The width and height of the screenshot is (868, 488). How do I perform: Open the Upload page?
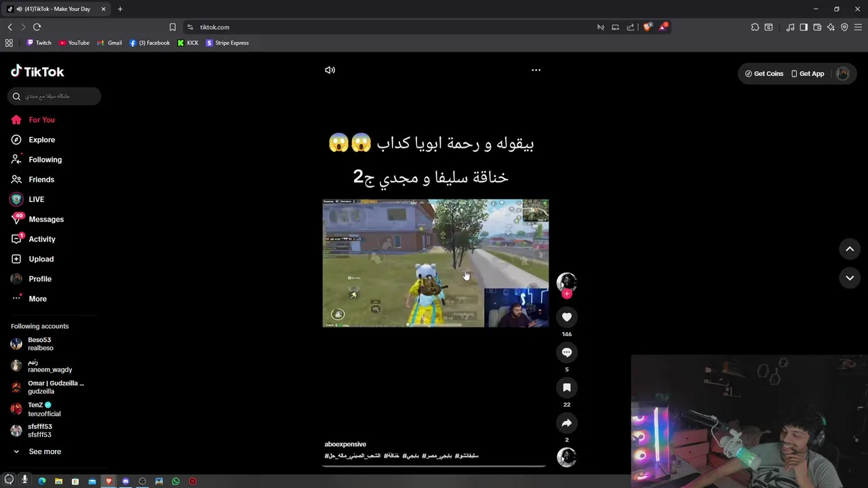32,259
